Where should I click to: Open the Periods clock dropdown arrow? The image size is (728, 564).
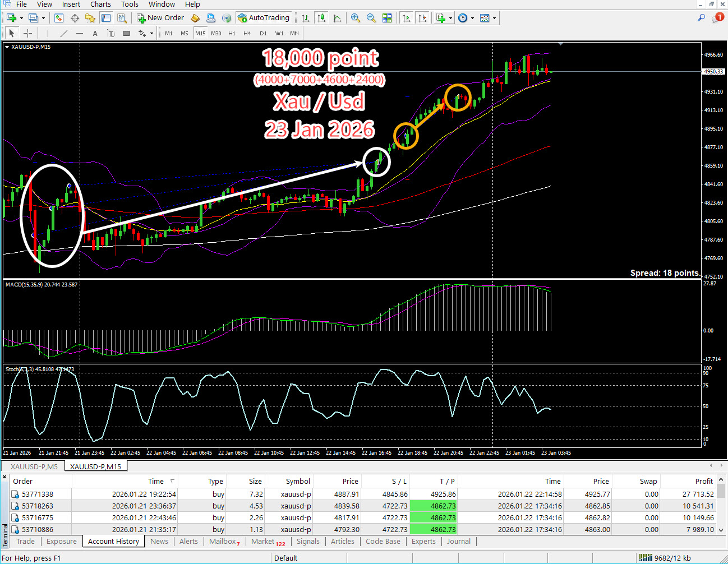pyautogui.click(x=472, y=18)
